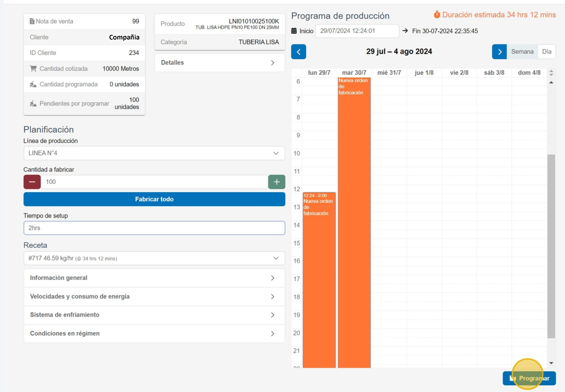This screenshot has height=392, width=565.
Task: Click the Fin 30-07-2024 22:35:45 text
Action: coord(445,31)
